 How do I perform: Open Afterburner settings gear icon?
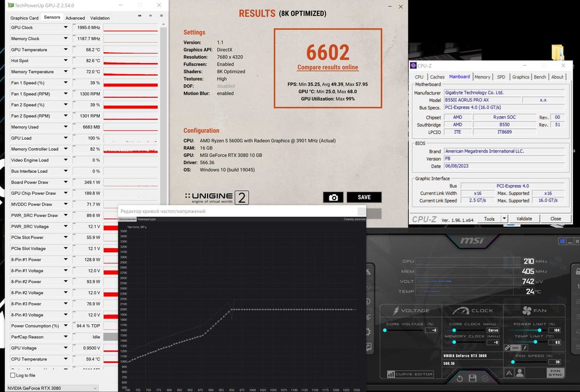pyautogui.click(x=368, y=332)
